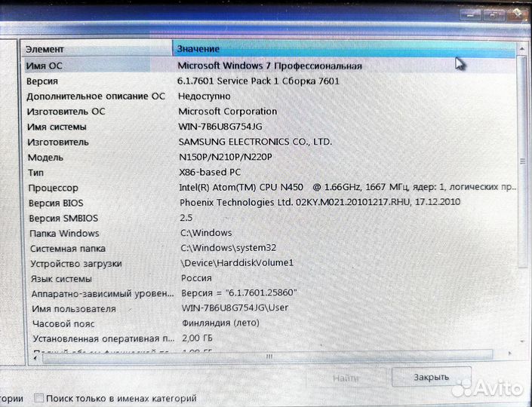Click the Версия = "6.1.7601.25860" value

(x=239, y=293)
